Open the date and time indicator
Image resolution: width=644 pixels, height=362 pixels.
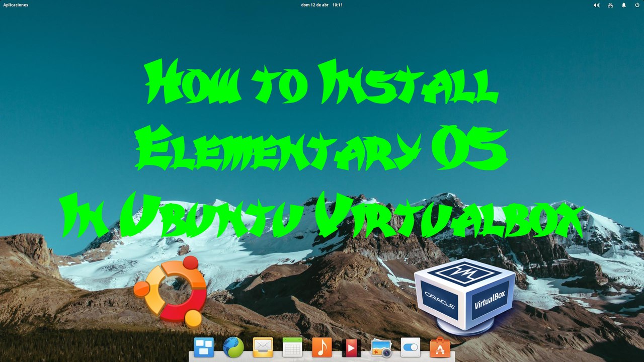322,5
